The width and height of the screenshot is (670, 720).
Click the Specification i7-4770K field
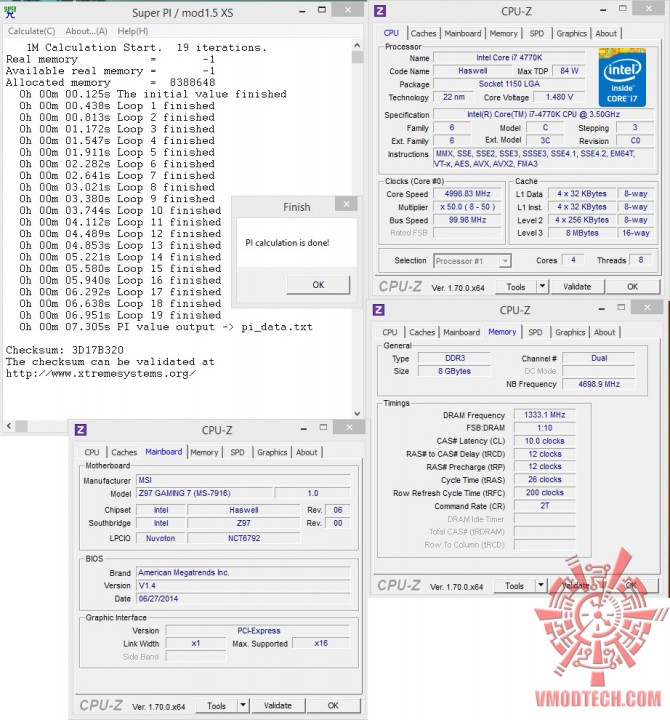pos(544,114)
